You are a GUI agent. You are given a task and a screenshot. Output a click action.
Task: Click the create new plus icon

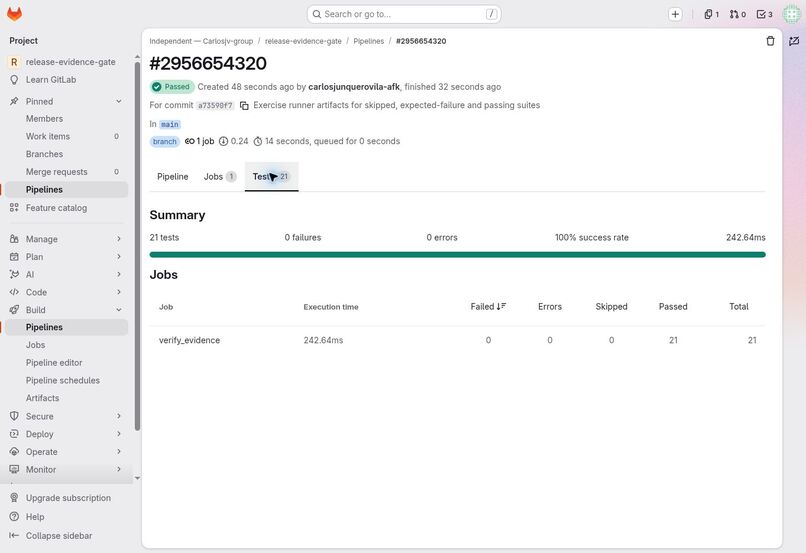click(x=675, y=14)
